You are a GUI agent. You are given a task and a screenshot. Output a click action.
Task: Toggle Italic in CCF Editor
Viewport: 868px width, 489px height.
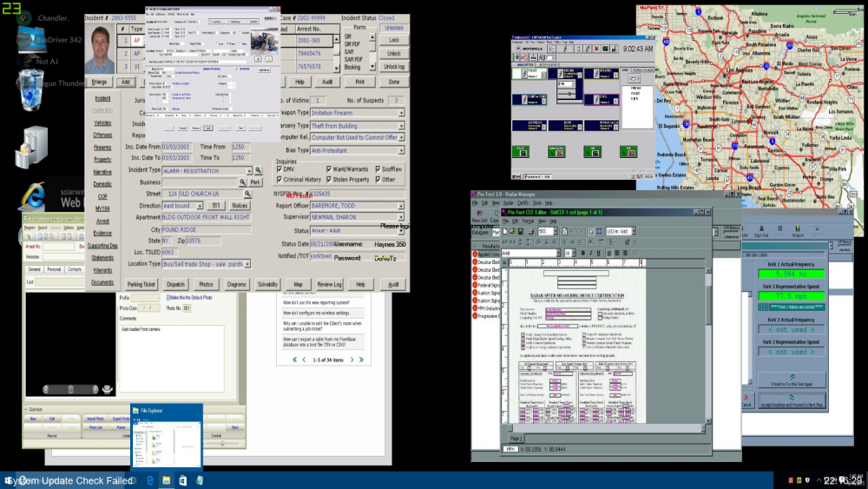(590, 253)
